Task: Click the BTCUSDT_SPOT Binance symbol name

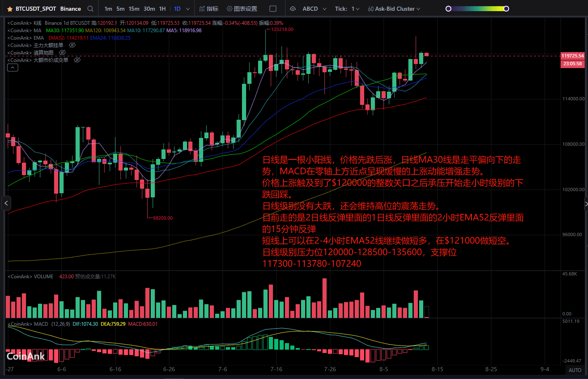Action: click(x=48, y=9)
